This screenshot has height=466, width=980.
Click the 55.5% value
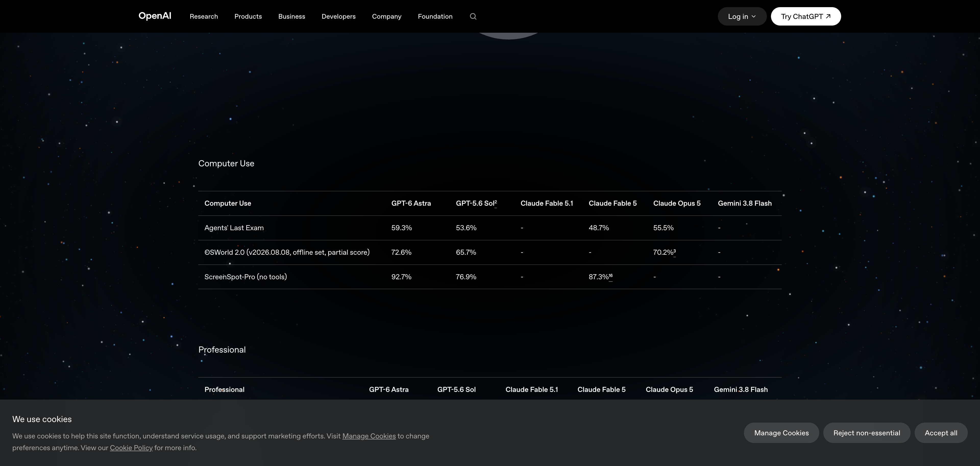pyautogui.click(x=664, y=228)
